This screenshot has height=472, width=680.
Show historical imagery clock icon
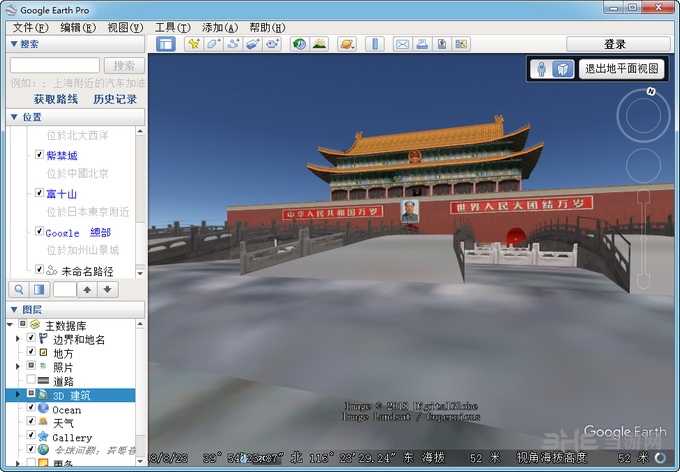point(300,44)
